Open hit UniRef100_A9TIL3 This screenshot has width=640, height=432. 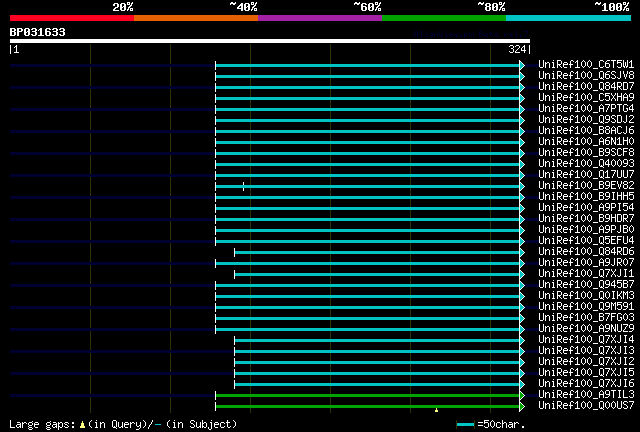pos(586,395)
